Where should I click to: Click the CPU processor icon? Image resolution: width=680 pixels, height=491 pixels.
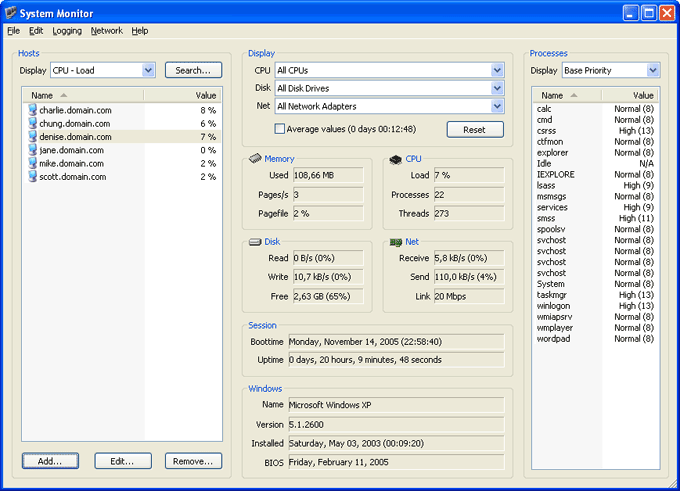click(396, 160)
